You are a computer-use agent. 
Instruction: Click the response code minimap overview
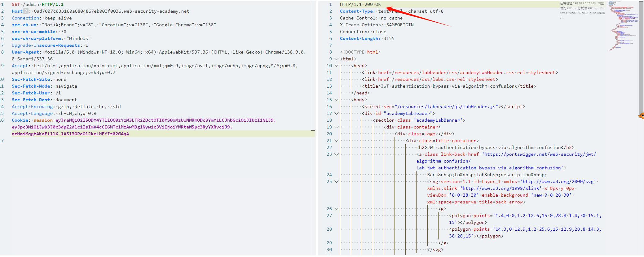623,25
